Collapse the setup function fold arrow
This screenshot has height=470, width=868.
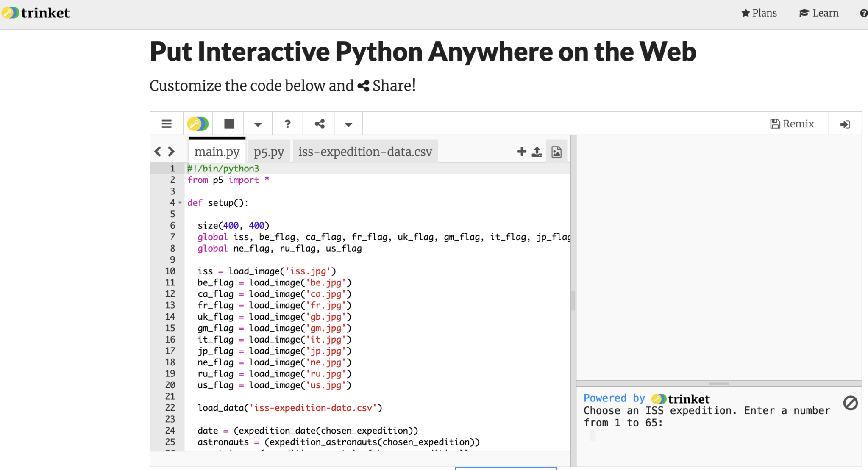click(180, 203)
